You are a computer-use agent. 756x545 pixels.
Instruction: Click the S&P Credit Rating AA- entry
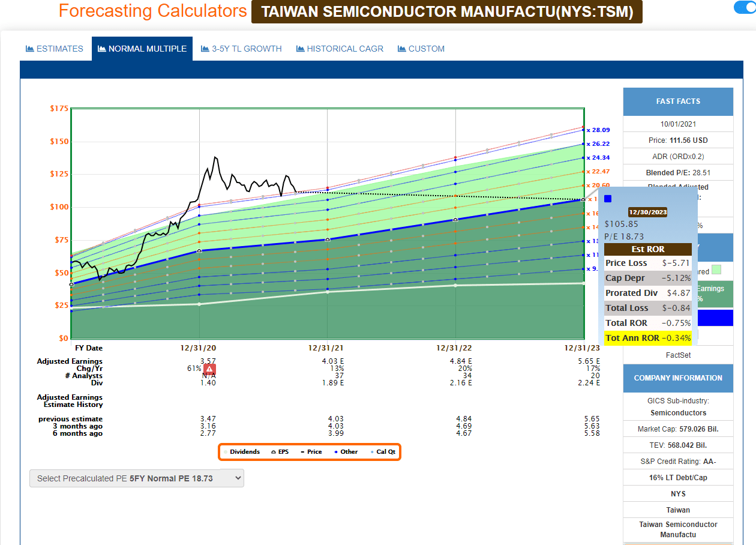tap(678, 462)
